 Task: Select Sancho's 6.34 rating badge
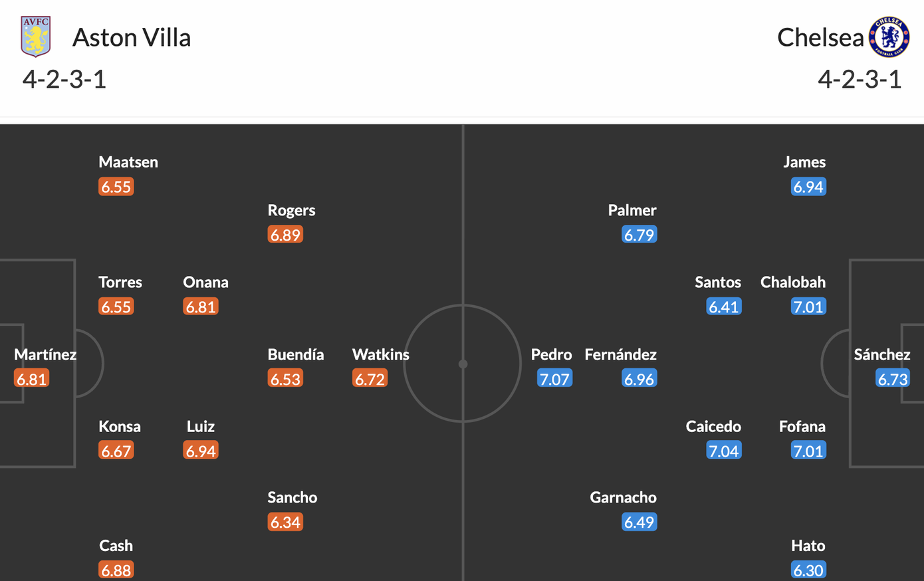click(285, 522)
